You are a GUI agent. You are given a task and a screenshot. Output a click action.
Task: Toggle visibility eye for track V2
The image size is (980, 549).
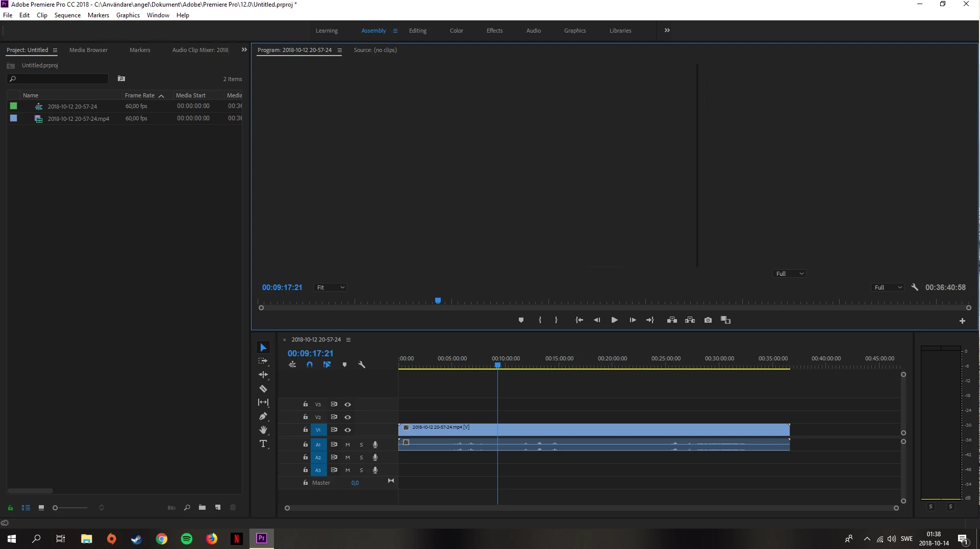click(347, 417)
